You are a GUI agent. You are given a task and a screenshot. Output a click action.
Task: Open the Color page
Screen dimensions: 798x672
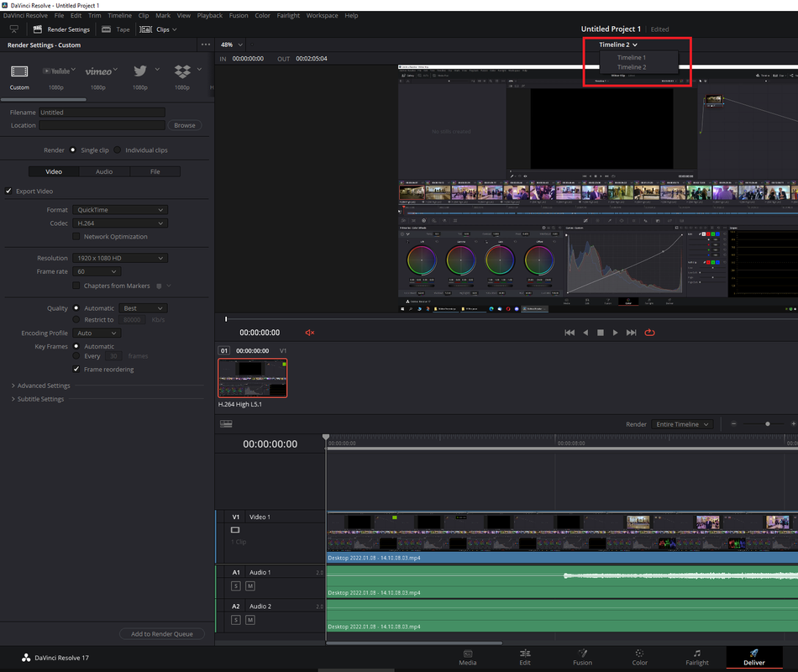pyautogui.click(x=640, y=658)
